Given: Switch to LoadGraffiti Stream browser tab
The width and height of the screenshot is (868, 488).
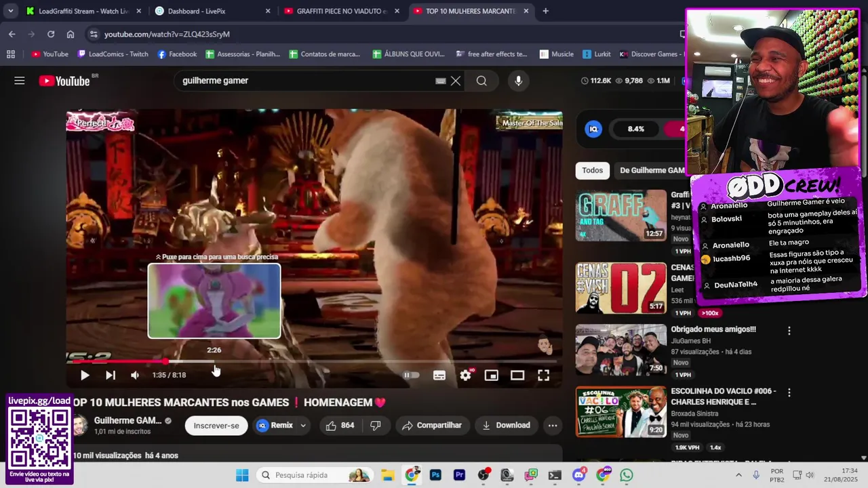Looking at the screenshot, I should click(x=84, y=11).
